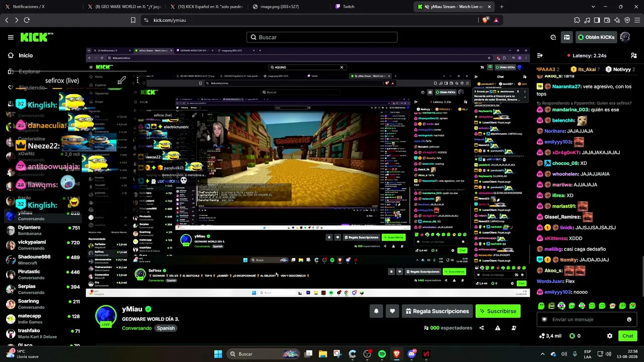This screenshot has height=362, width=644.
Task: Click Regala Suscripciones button
Action: pyautogui.click(x=437, y=311)
